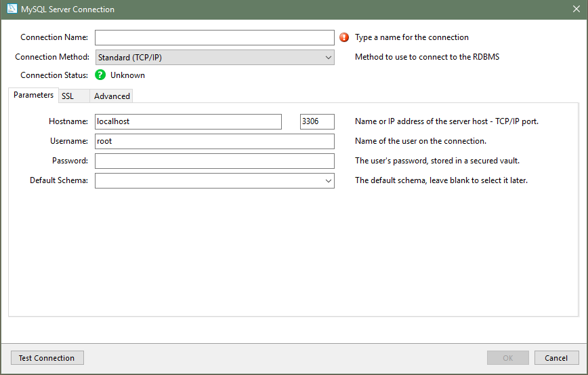Click the OK button
This screenshot has width=588, height=375.
click(508, 358)
